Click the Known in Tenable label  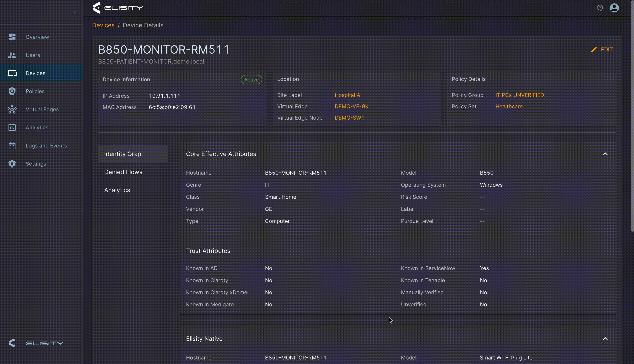click(423, 280)
